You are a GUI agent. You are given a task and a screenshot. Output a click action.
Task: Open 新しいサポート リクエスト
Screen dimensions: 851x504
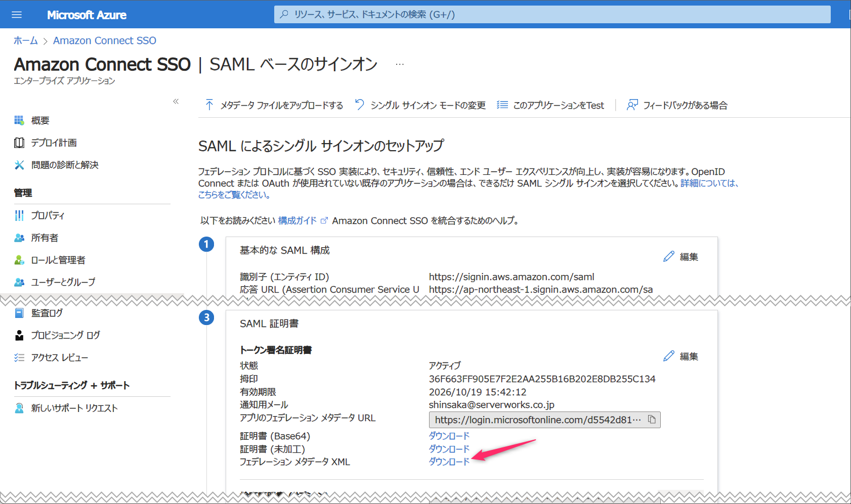click(x=74, y=408)
